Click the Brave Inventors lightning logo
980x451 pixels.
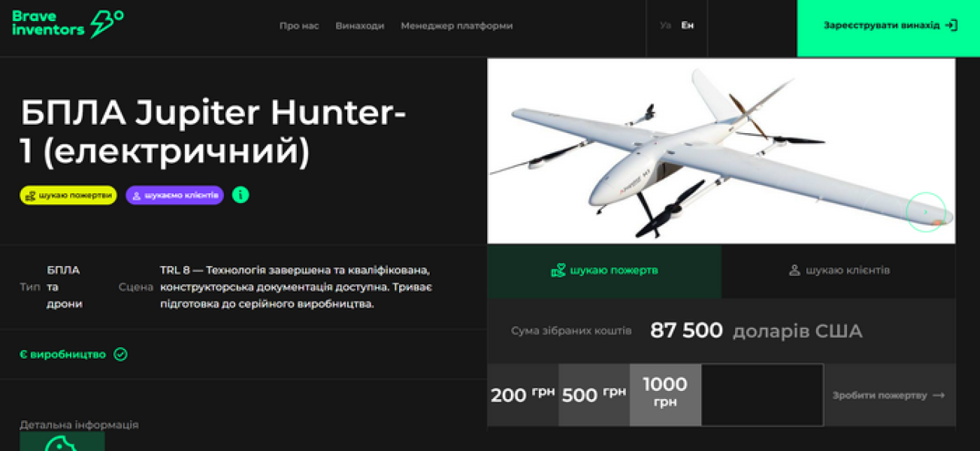pyautogui.click(x=107, y=24)
